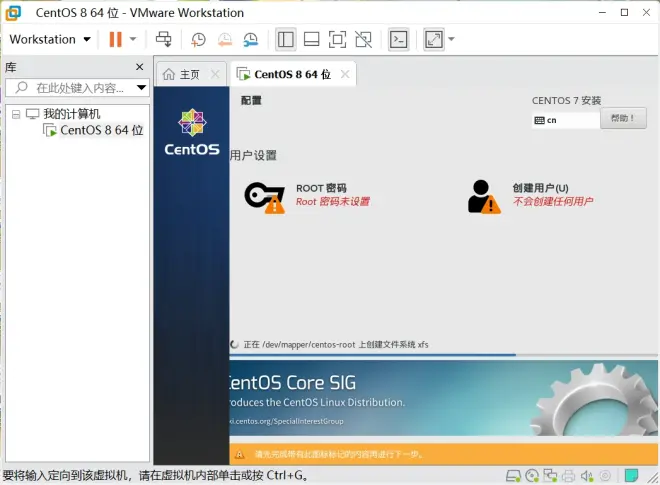This screenshot has width=660, height=485.
Task: Revert to the previous snapshot
Action: (225, 40)
